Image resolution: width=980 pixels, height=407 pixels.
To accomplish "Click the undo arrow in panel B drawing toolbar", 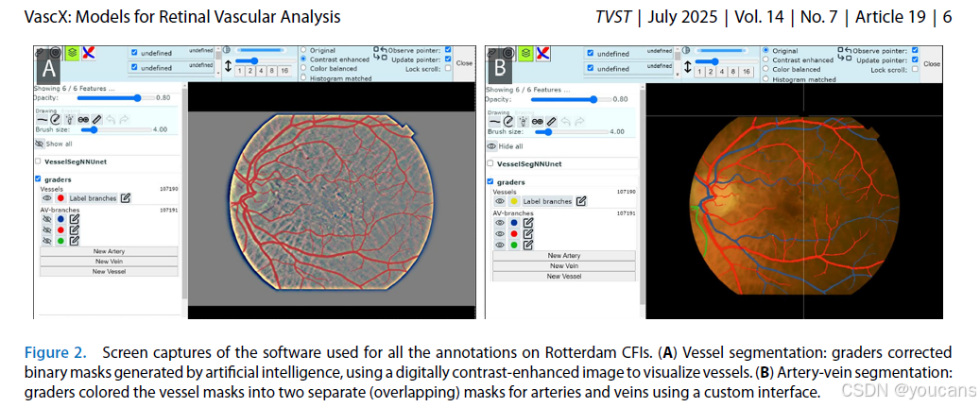I will click(566, 122).
